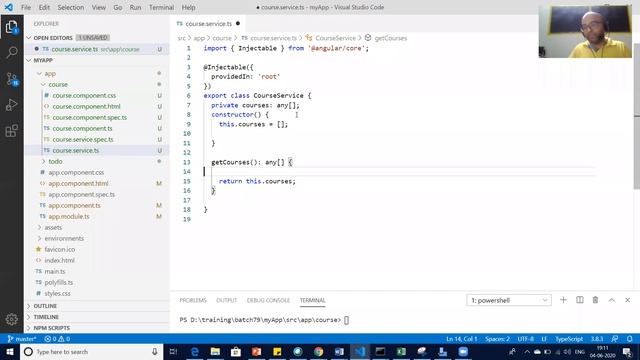Open the powershell terminal dropdown
The width and height of the screenshot is (640, 360).
509,300
